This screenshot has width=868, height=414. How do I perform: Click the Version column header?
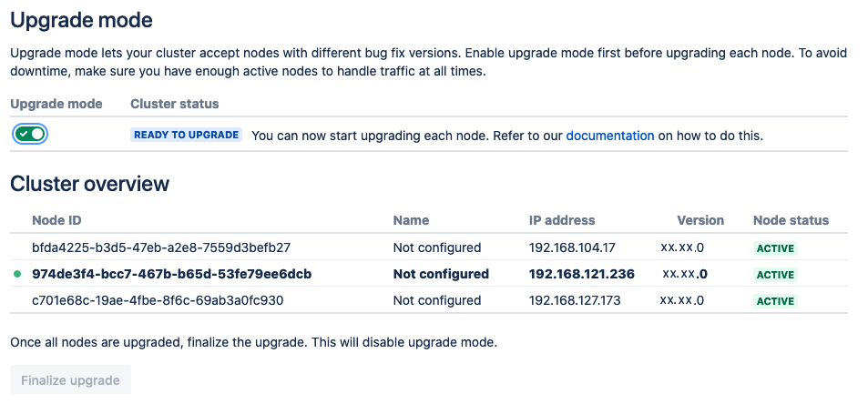point(700,220)
